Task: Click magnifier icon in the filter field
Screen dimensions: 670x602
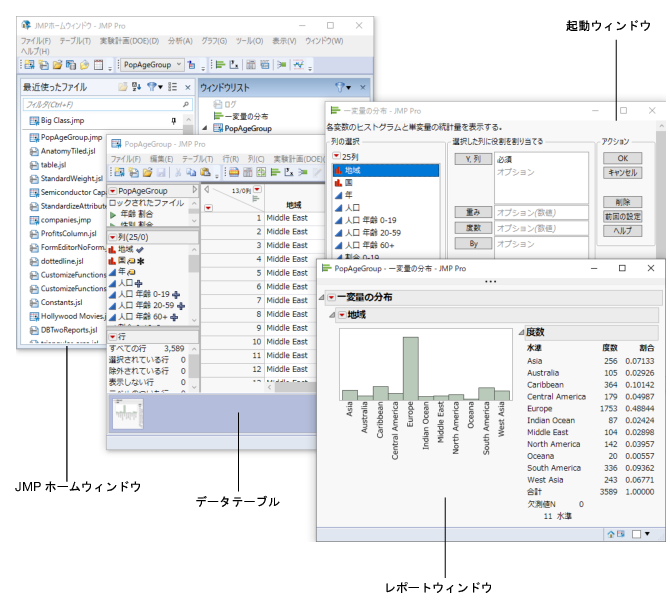Action: tap(186, 104)
